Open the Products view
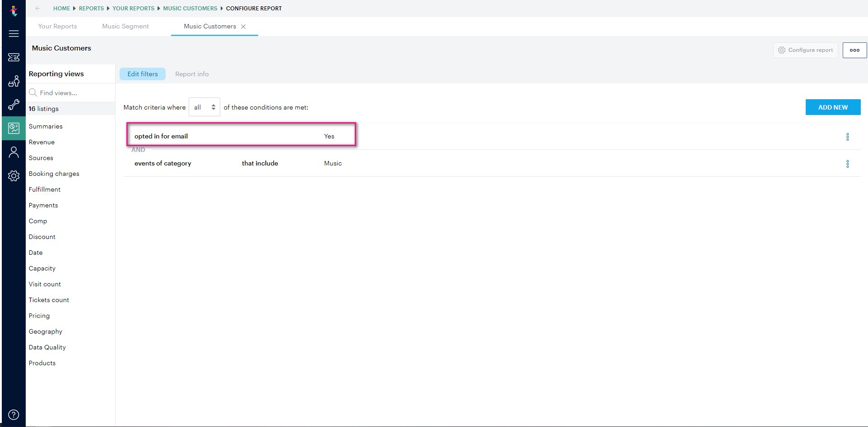 (x=42, y=363)
